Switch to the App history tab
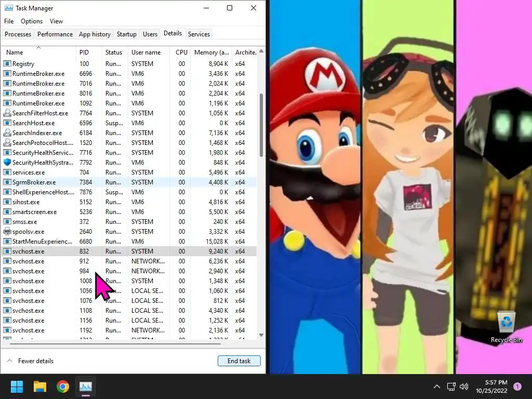532x399 pixels. [95, 34]
